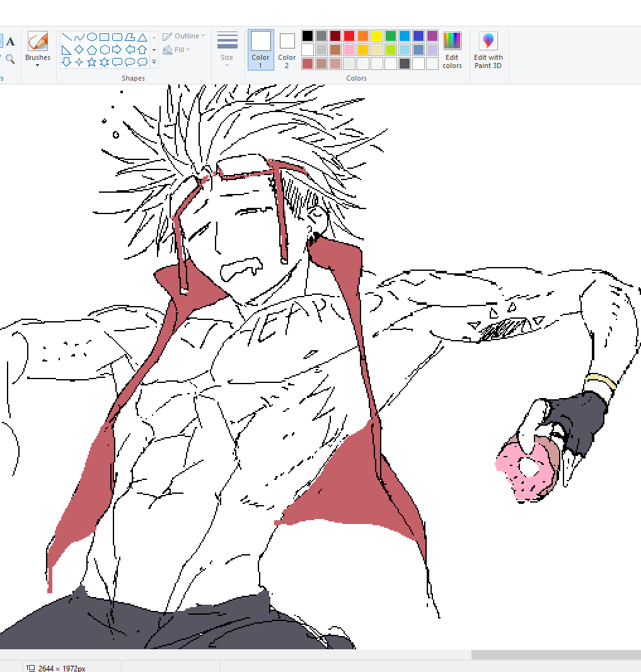The height and width of the screenshot is (672, 641).
Task: Select the Magnifier zoom tool
Action: pyautogui.click(x=10, y=59)
